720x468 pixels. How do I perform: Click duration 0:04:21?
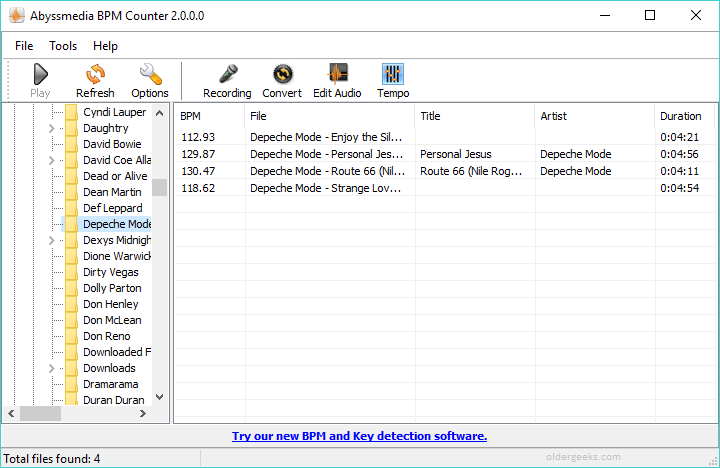680,137
